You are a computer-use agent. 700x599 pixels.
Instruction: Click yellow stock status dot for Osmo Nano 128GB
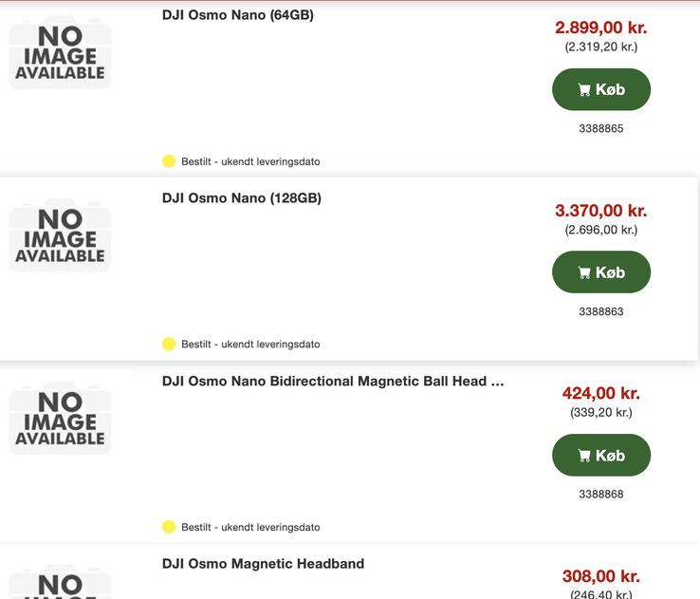(169, 344)
